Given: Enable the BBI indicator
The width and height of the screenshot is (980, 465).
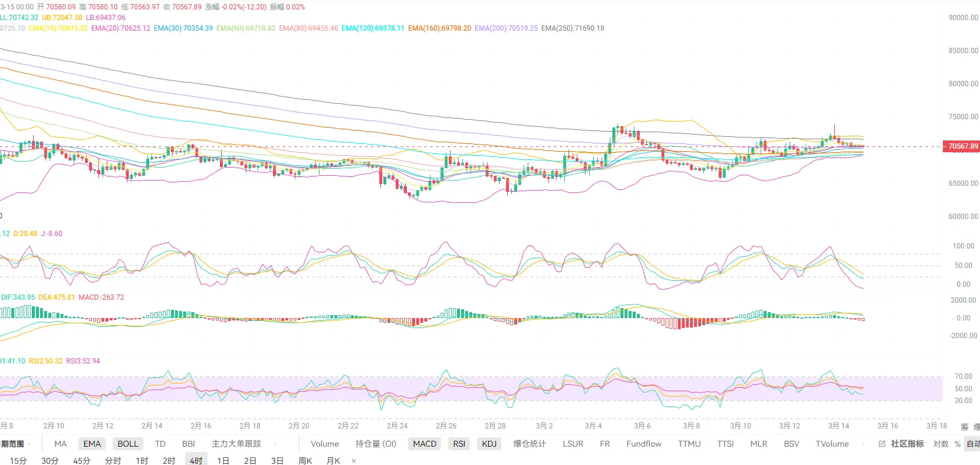Looking at the screenshot, I should coord(189,444).
